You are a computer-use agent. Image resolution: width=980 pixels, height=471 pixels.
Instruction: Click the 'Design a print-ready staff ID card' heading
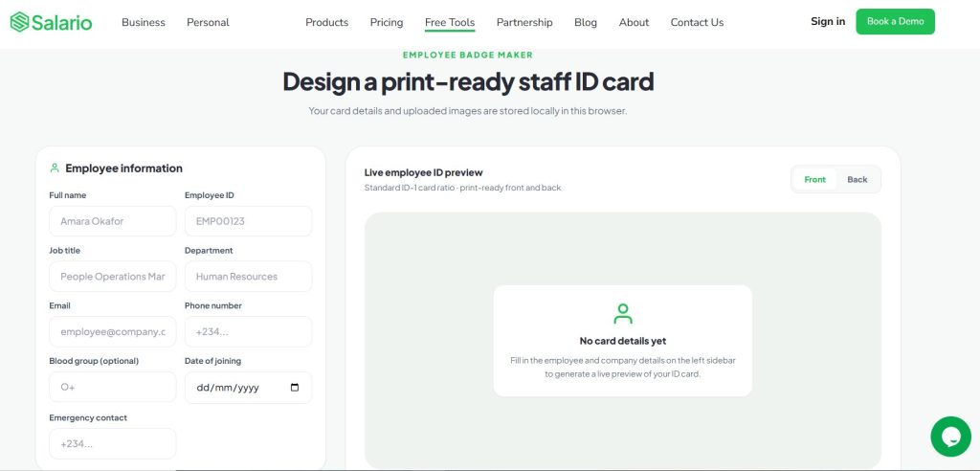point(468,82)
